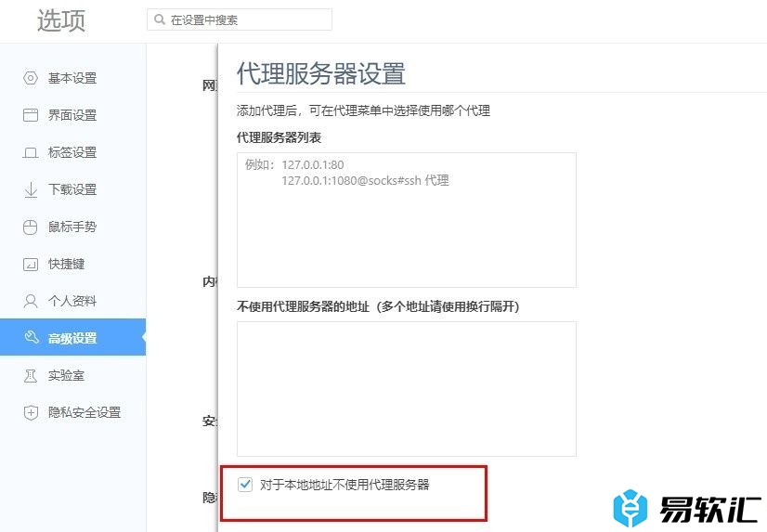Click the 易软汇 logo icon
The image size is (767, 532).
pos(629,508)
